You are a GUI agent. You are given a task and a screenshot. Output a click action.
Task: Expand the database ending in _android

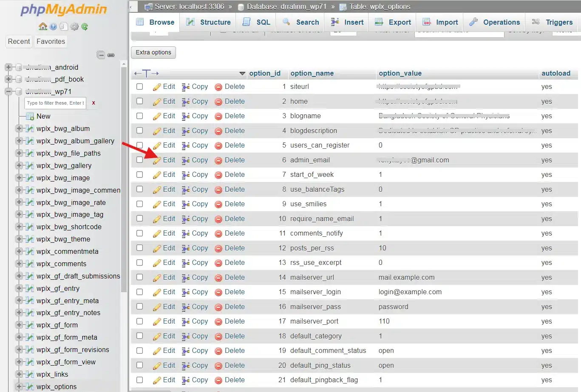pos(8,67)
